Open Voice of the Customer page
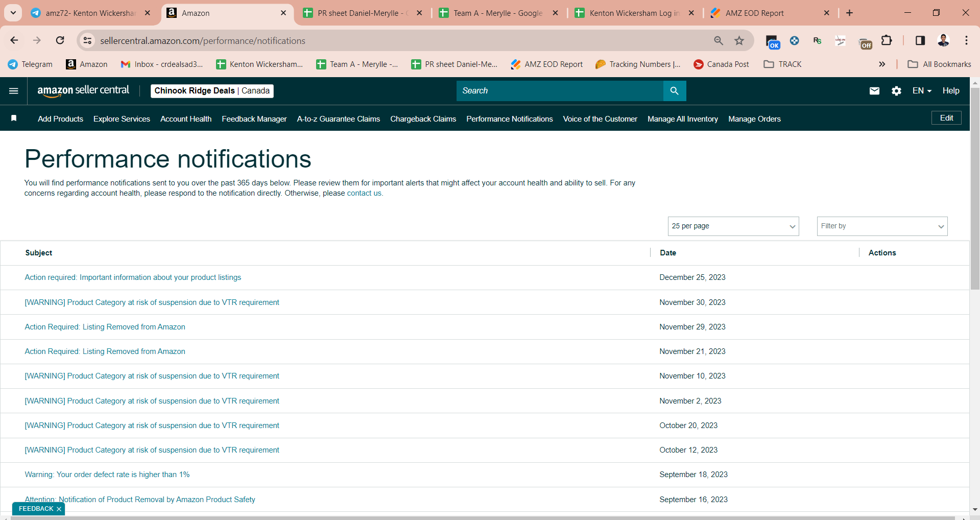Screen dimensions: 980x520 pyautogui.click(x=600, y=119)
